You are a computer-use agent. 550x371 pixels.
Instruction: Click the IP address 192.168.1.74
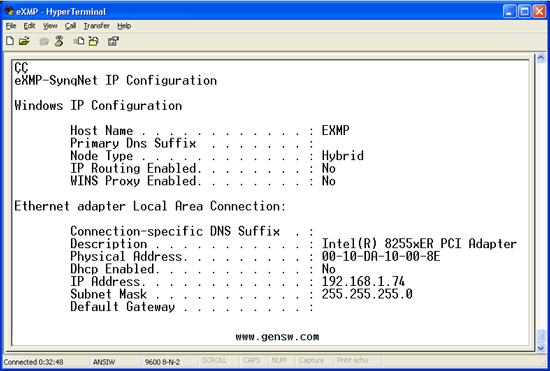363,282
